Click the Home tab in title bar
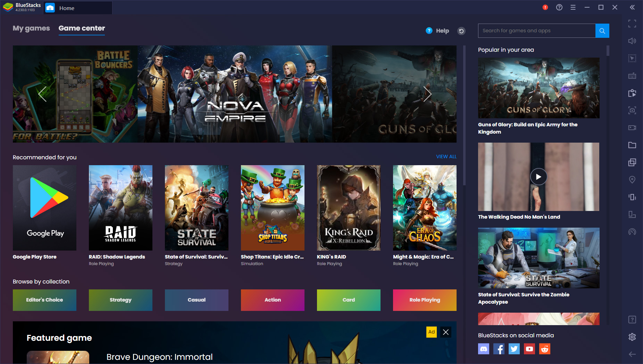Viewport: 643px width, 364px height. [x=78, y=8]
